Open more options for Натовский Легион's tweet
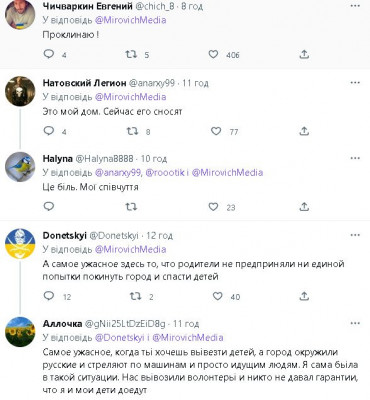This screenshot has height=400, width=370. tap(355, 83)
